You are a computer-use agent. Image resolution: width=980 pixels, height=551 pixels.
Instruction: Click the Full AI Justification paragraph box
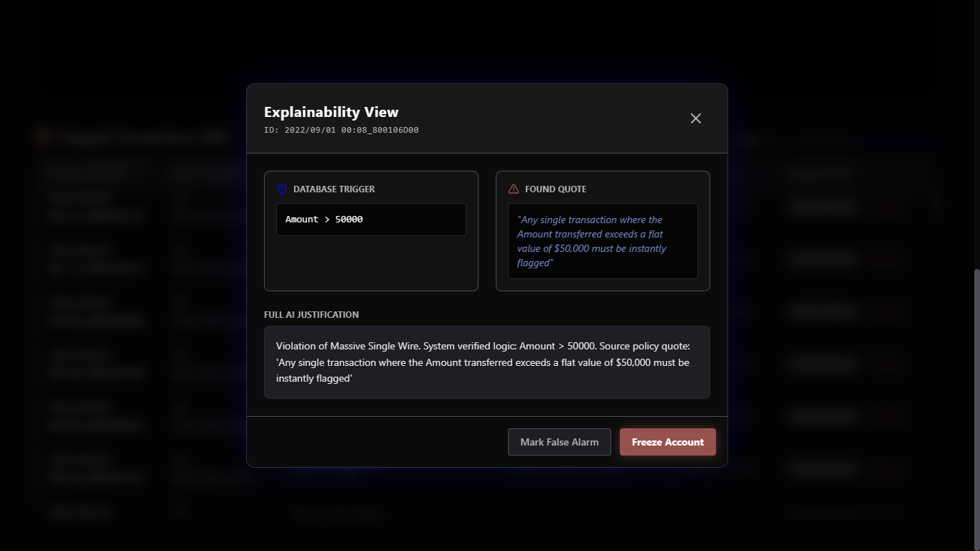(486, 362)
